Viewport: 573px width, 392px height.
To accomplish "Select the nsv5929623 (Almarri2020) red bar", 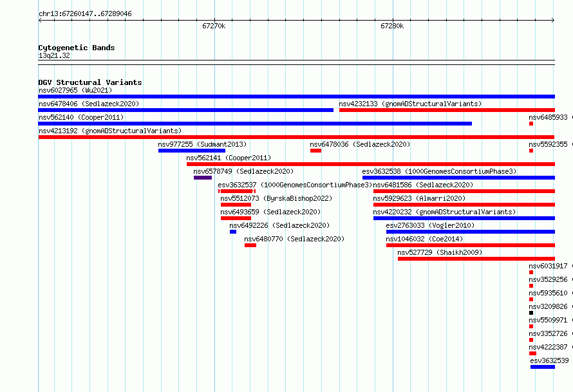I will (464, 205).
